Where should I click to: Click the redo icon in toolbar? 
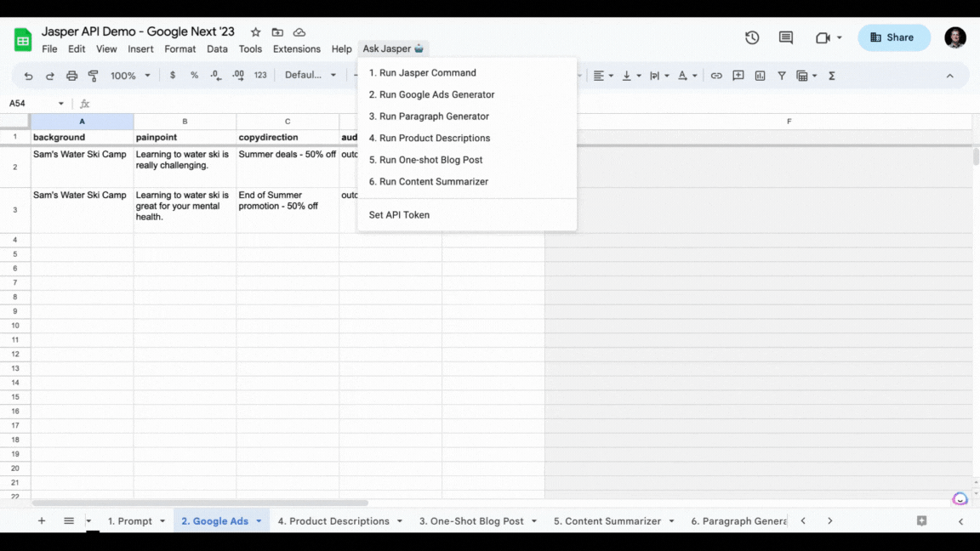coord(50,76)
